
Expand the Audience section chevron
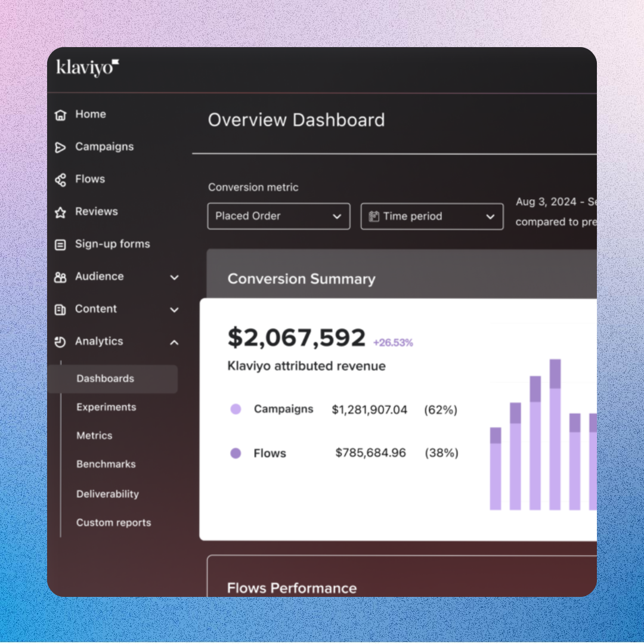(174, 277)
